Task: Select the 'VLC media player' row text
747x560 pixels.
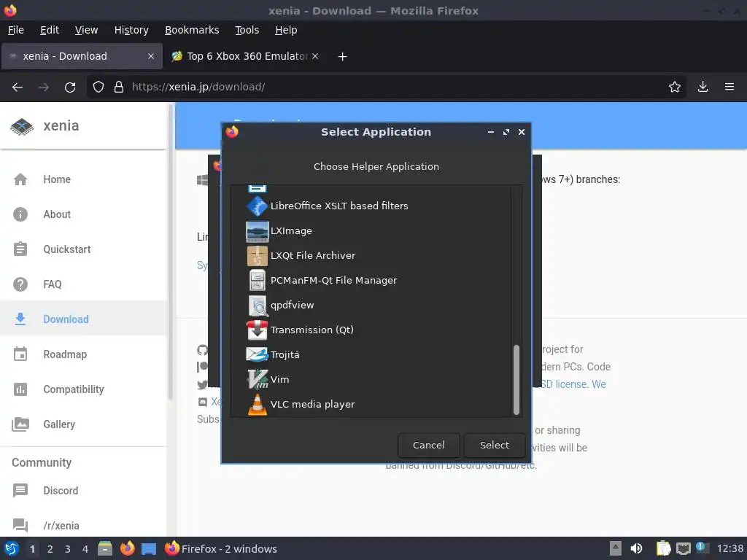Action: click(312, 404)
